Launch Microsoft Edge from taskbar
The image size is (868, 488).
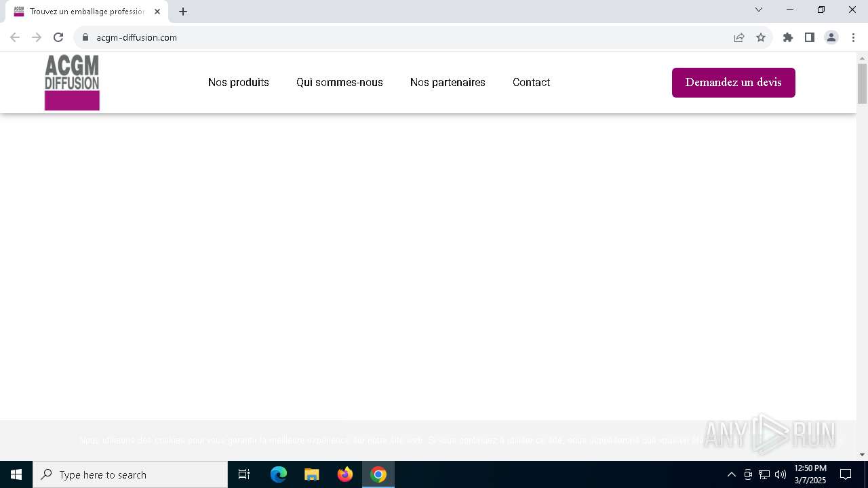(x=279, y=474)
